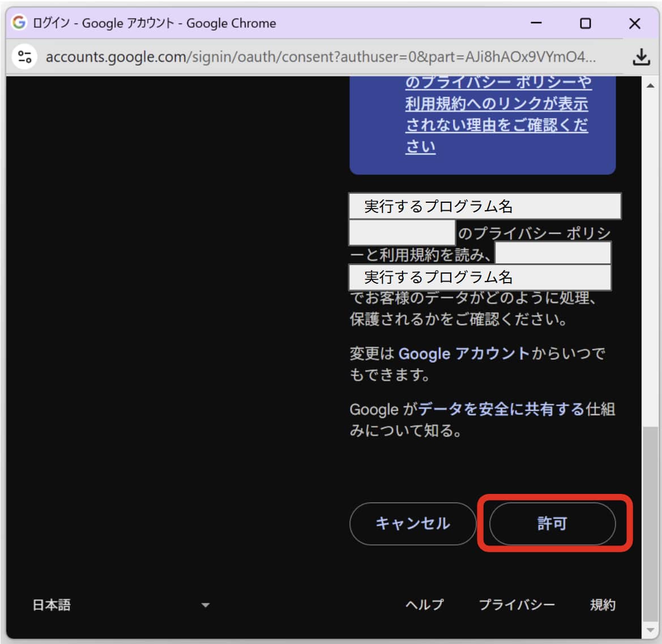Click the address bar URL field
The width and height of the screenshot is (662, 644).
point(321,57)
